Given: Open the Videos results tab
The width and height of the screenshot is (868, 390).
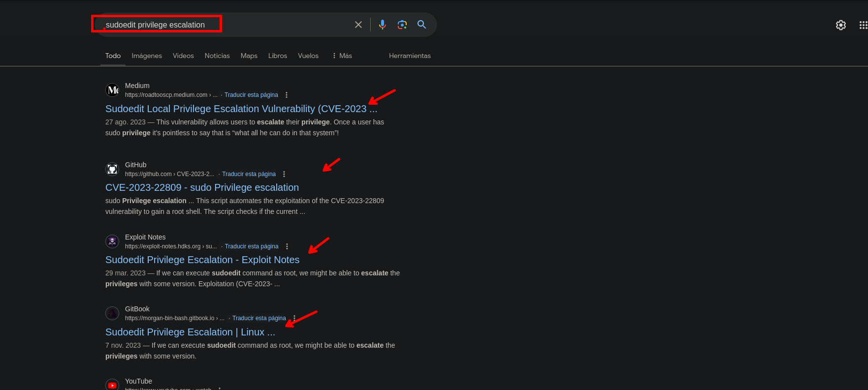Looking at the screenshot, I should point(183,56).
